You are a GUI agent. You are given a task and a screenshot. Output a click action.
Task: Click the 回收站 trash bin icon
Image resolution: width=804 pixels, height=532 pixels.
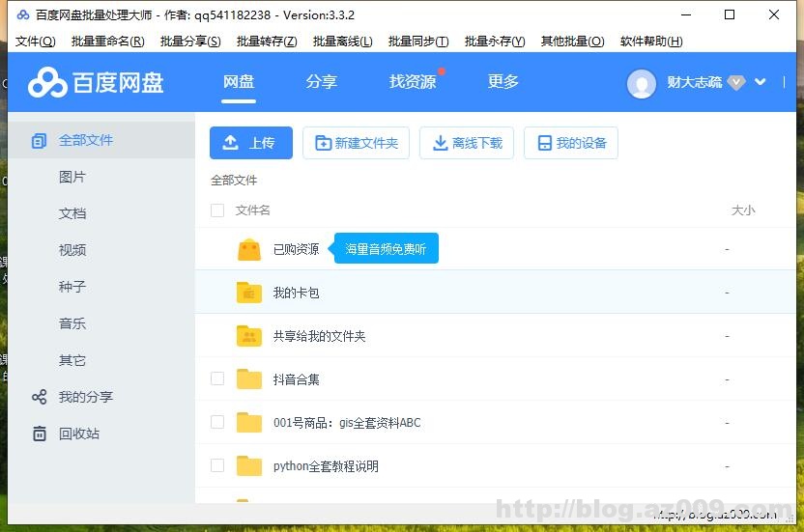40,434
